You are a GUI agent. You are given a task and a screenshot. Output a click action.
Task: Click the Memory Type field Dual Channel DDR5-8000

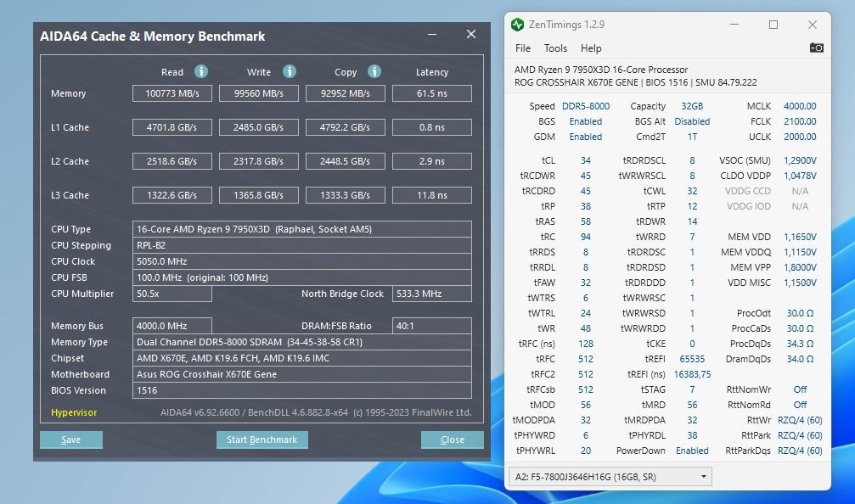[302, 342]
